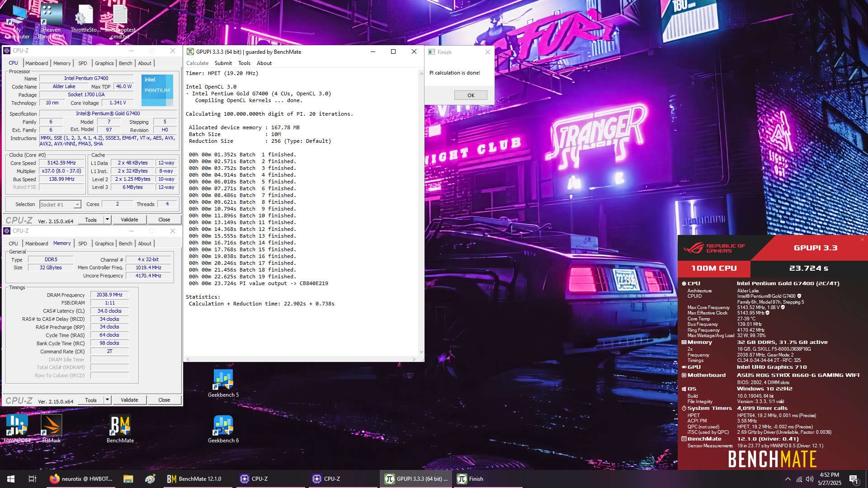The image size is (868, 488).
Task: Open Tools menu in GPUPI
Action: [x=244, y=63]
